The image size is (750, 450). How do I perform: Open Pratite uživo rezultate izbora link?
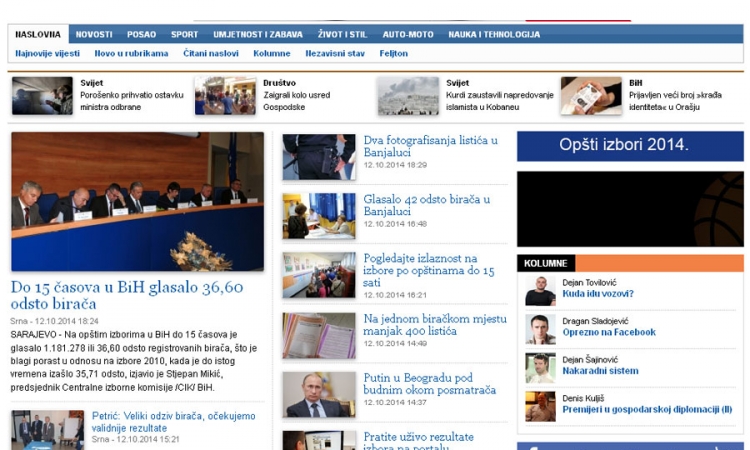pyautogui.click(x=418, y=442)
